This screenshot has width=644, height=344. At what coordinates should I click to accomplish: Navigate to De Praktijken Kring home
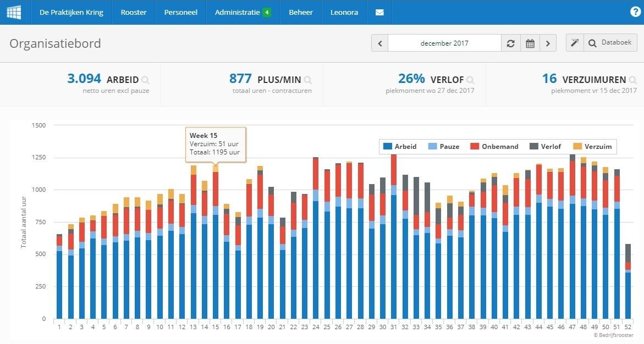[71, 12]
